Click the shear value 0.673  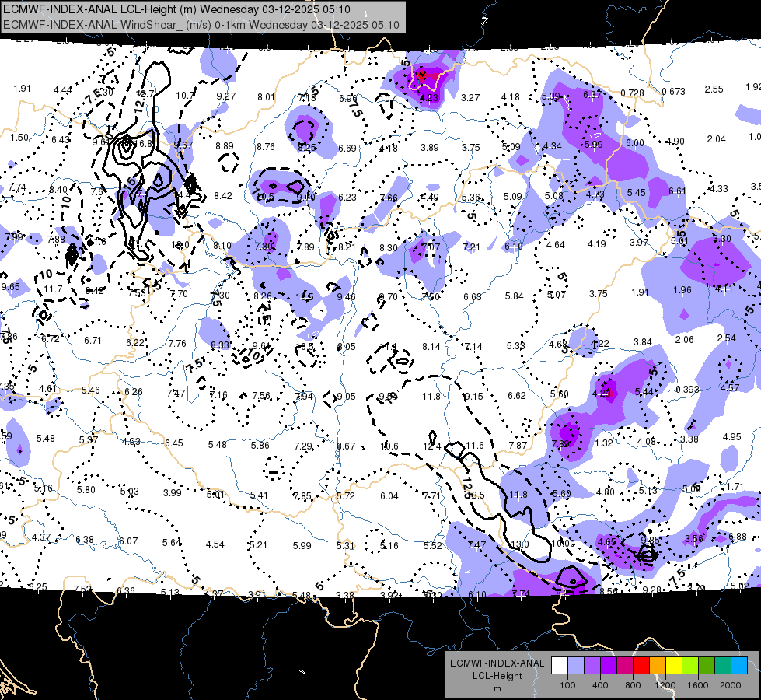(x=673, y=91)
